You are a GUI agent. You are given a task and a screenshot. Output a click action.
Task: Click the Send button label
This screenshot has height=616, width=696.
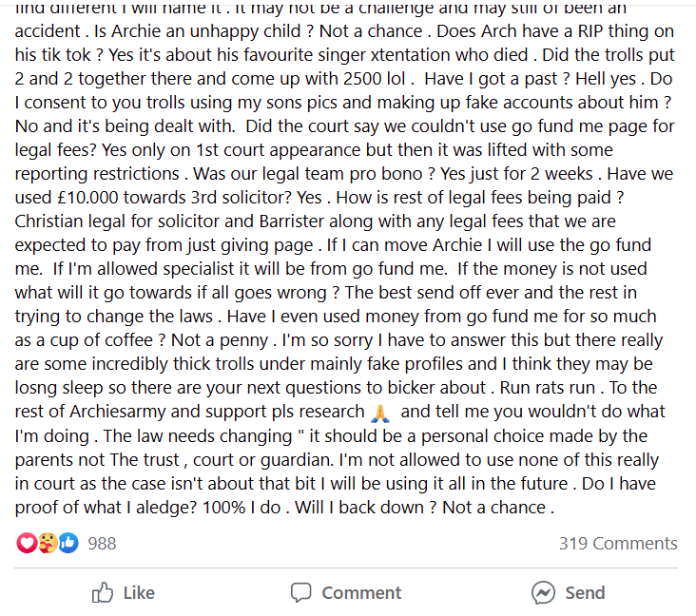point(585,593)
